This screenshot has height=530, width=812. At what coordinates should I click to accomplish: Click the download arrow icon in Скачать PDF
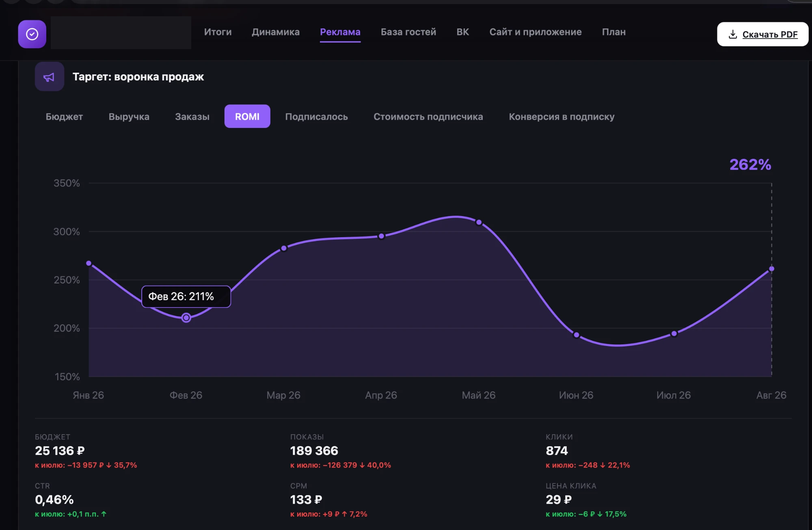pos(733,35)
